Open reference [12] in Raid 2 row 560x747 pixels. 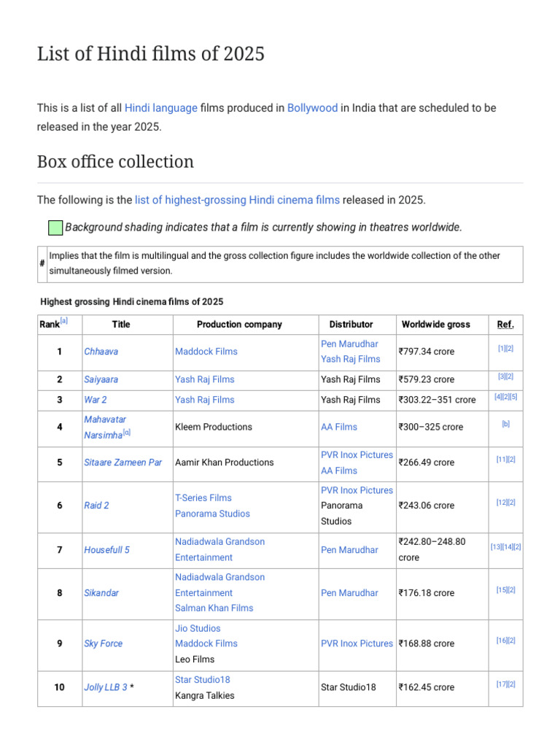pos(502,503)
